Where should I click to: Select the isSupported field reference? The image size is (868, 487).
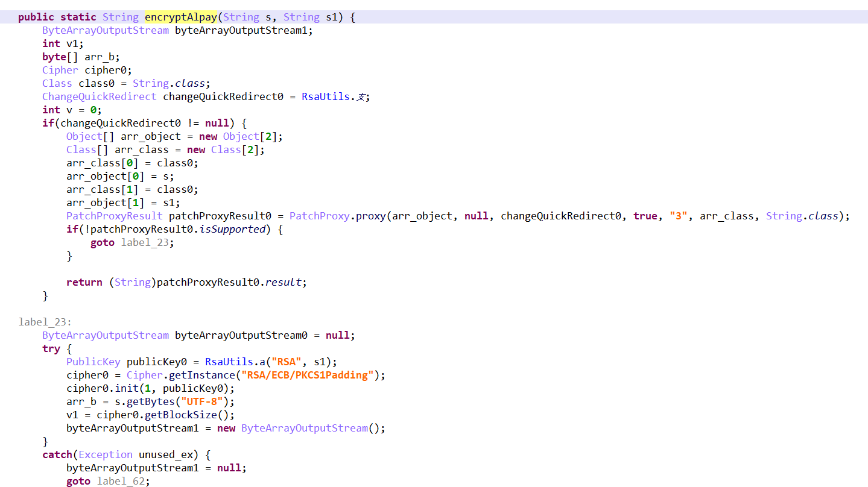(241, 229)
